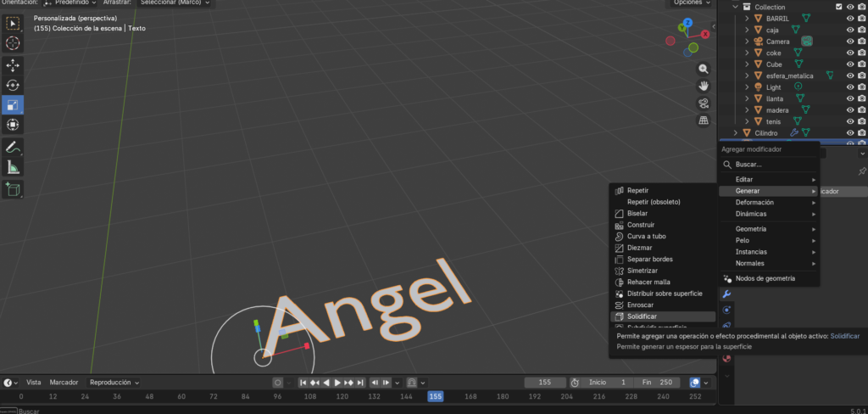
Task: Click the camera data icon next to Camera
Action: coord(807,41)
